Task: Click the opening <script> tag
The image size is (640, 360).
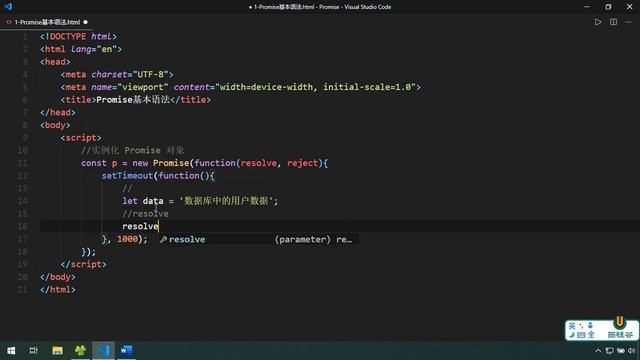Action: [81, 138]
